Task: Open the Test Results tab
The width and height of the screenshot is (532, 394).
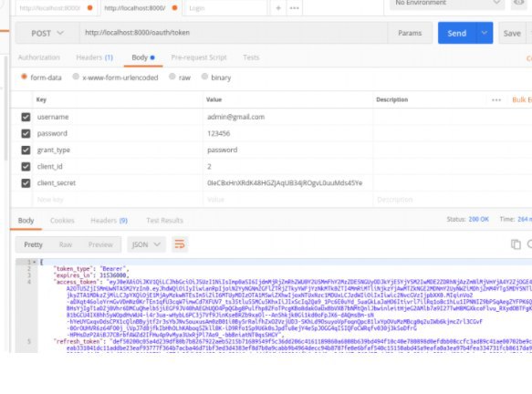Action: (x=164, y=221)
